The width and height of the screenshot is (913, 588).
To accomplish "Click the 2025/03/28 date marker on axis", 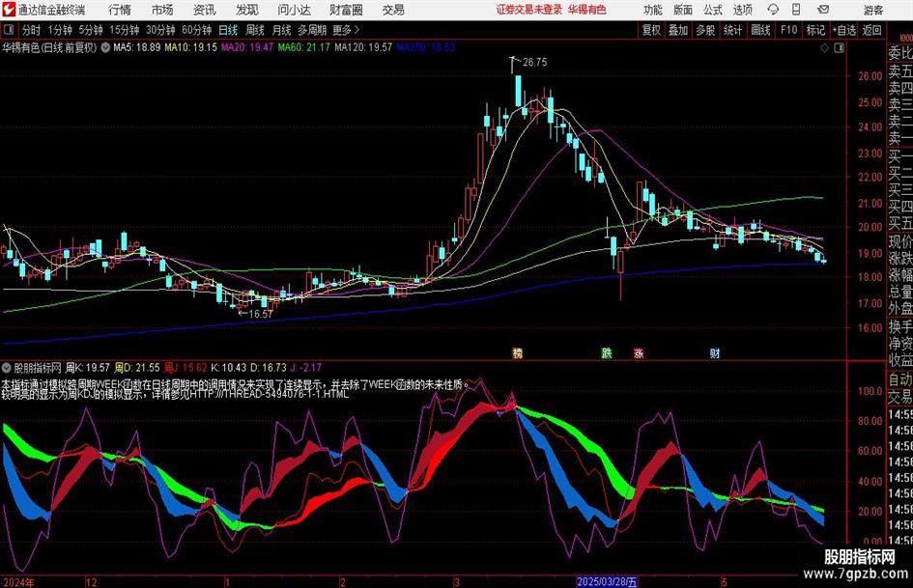I will 607,581.
